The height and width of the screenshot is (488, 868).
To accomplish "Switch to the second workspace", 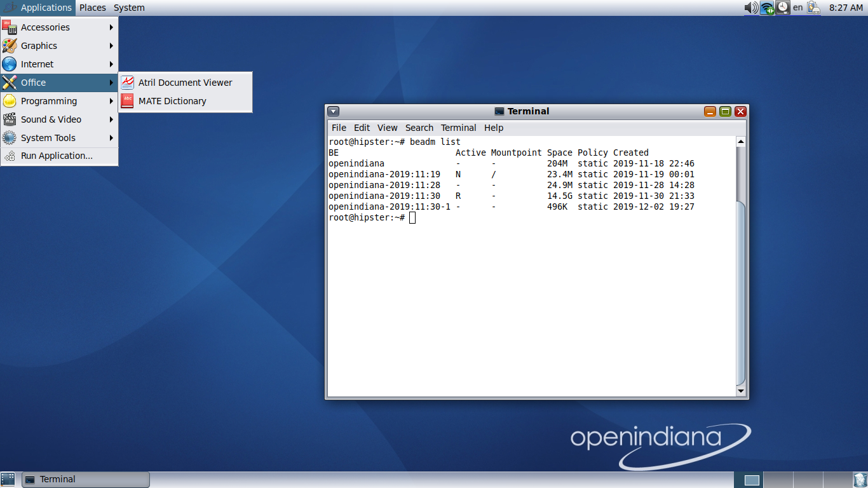I will point(778,480).
